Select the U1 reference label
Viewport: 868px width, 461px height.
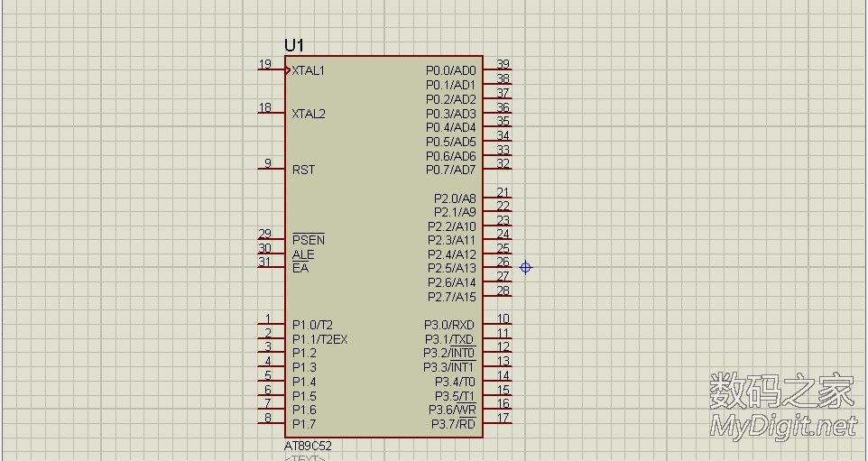coord(294,45)
